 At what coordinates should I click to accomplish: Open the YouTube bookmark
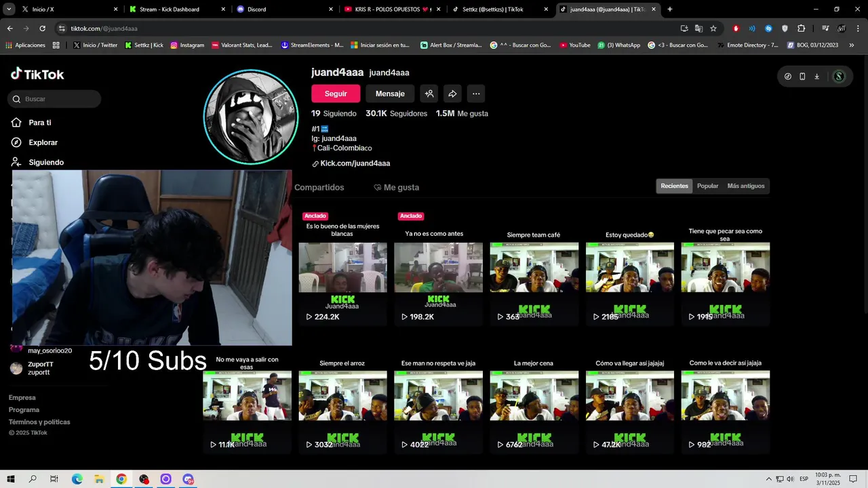click(575, 45)
